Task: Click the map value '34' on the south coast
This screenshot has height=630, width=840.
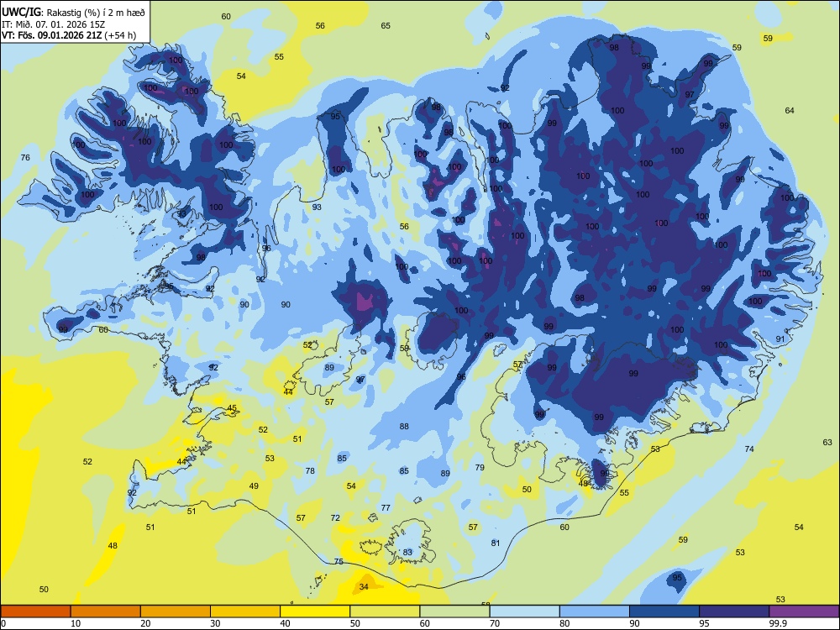Action: tap(364, 587)
